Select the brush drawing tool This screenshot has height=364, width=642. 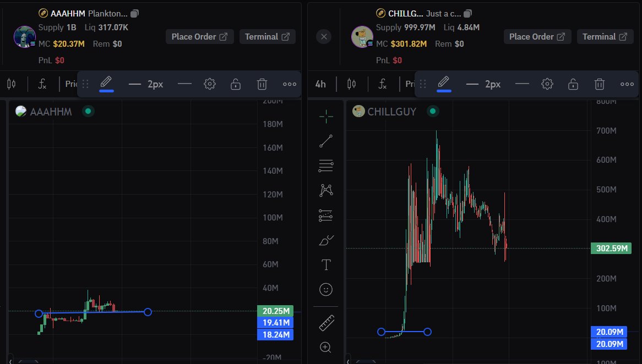coord(326,240)
